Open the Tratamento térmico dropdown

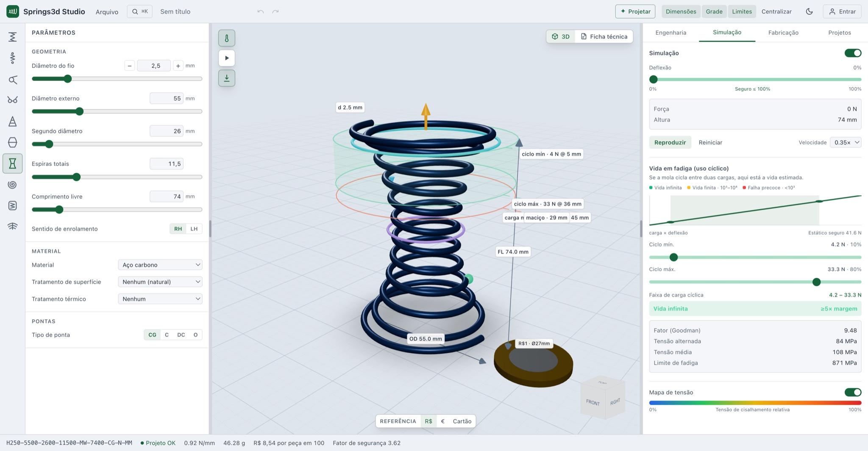coord(160,299)
